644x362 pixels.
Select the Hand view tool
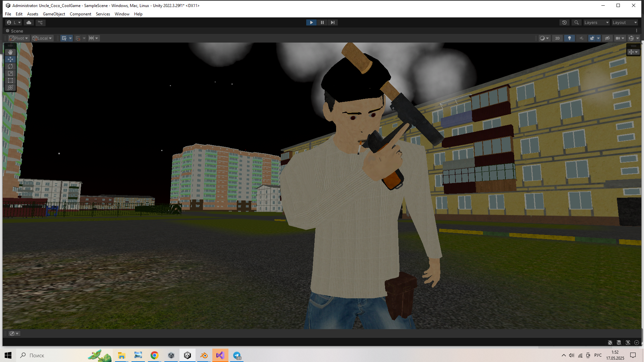[10, 52]
